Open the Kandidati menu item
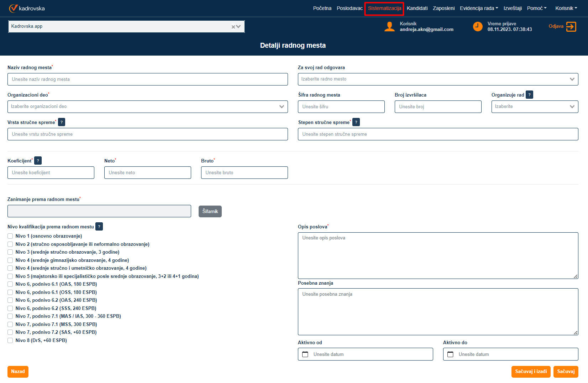The height and width of the screenshot is (383, 588). click(x=417, y=8)
